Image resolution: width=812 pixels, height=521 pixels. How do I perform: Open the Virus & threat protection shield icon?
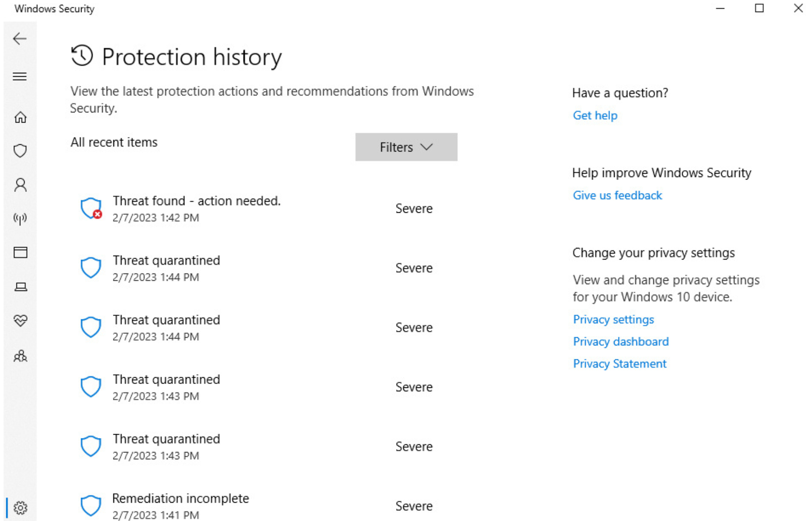(20, 151)
